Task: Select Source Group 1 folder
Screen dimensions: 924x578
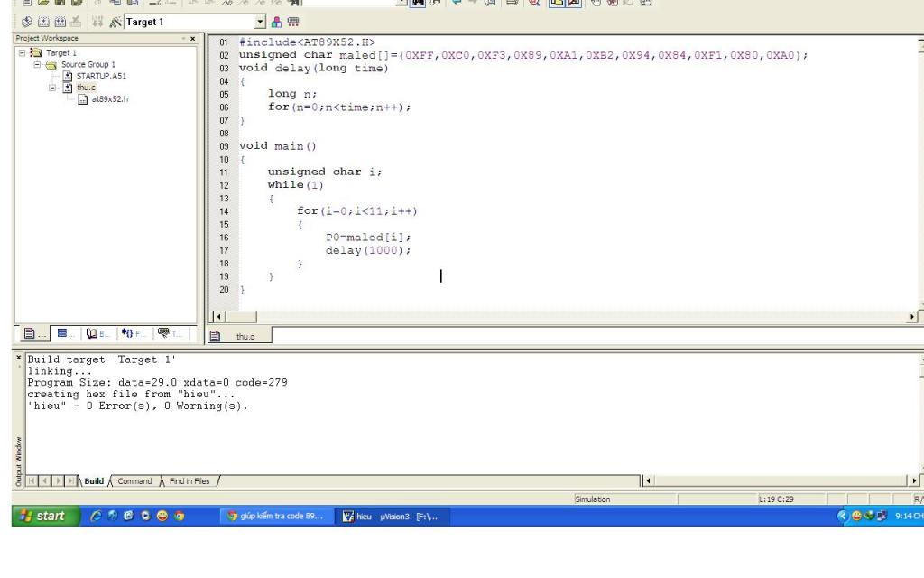Action: pos(88,64)
